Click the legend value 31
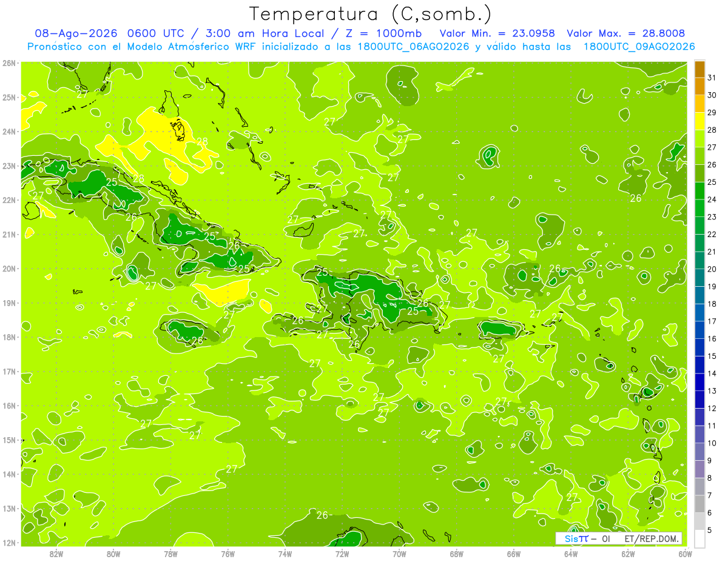The height and width of the screenshot is (562, 728). (x=712, y=78)
